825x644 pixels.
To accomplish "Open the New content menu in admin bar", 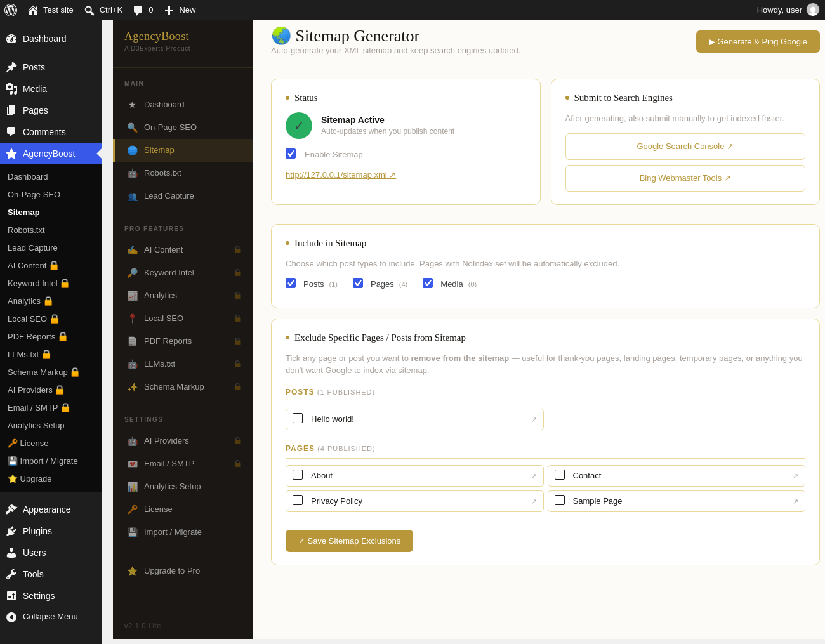I will [180, 10].
